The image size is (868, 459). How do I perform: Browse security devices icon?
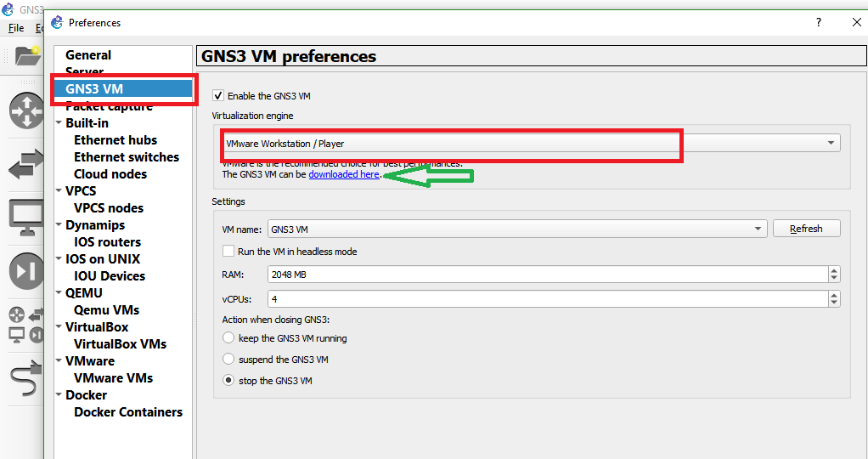pos(26,271)
